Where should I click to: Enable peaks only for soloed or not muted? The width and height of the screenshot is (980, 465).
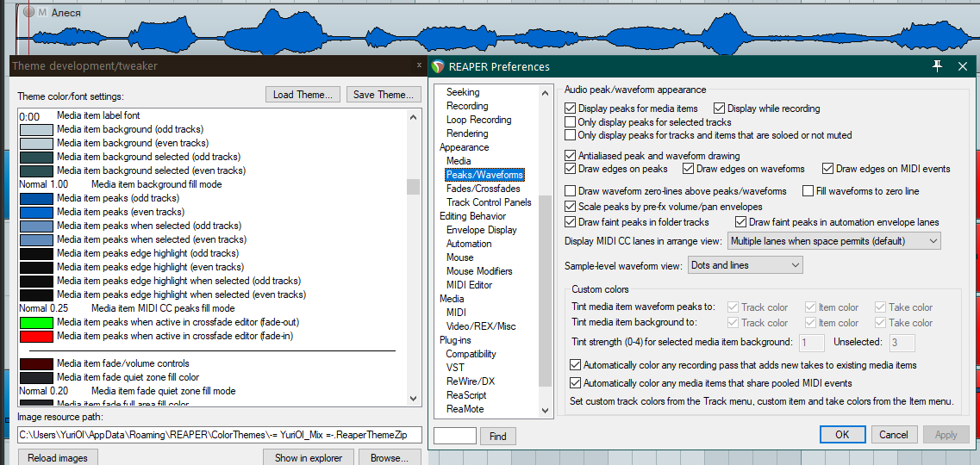tap(570, 135)
